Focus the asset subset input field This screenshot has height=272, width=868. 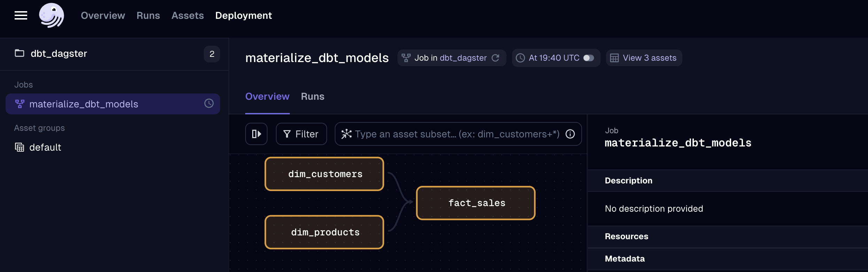(457, 134)
